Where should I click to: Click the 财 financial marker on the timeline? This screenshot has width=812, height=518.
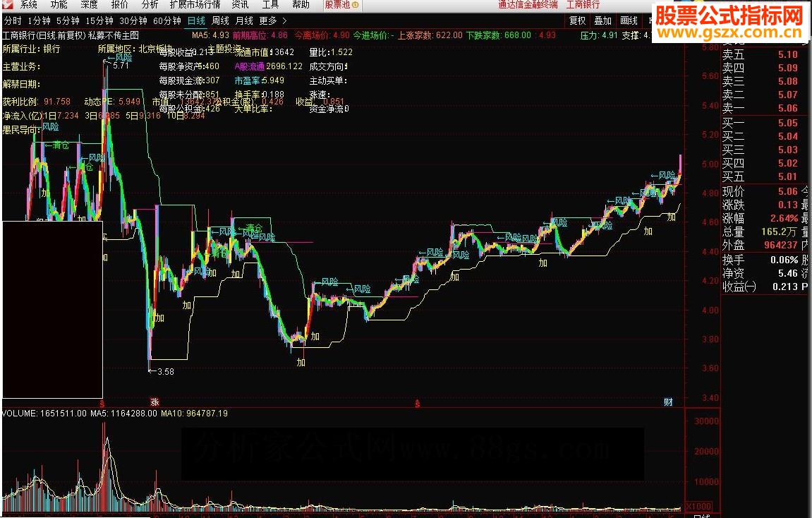(x=668, y=402)
